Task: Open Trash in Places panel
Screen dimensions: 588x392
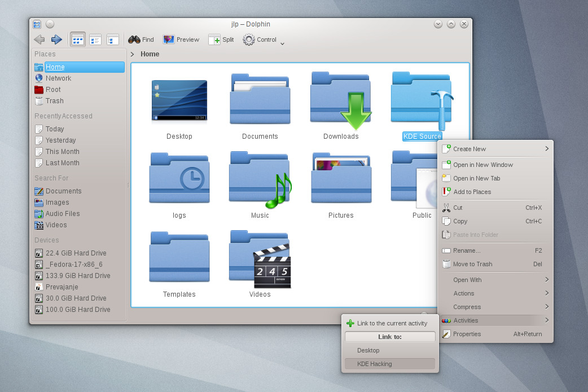Action: [x=79, y=101]
